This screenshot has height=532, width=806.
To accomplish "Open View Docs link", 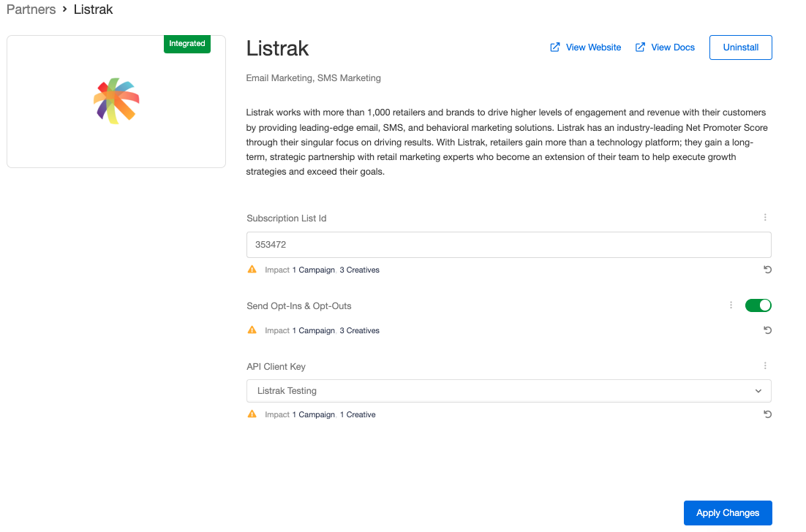I will 673,47.
